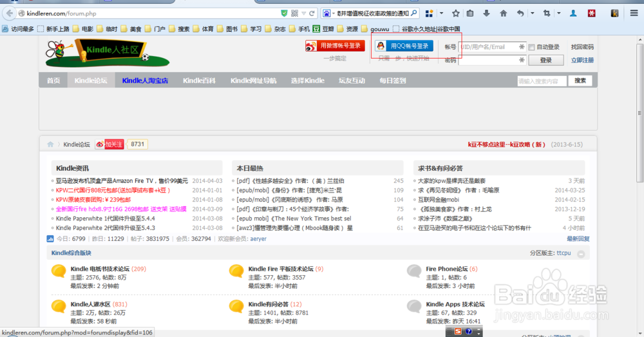Click the K extension icon
Viewport: 644px width, 337px height.
(x=615, y=13)
